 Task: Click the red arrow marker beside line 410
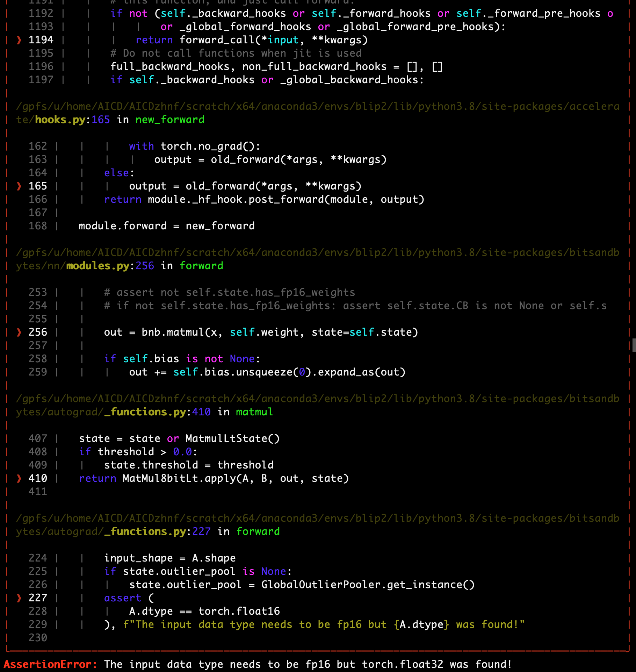click(x=19, y=478)
